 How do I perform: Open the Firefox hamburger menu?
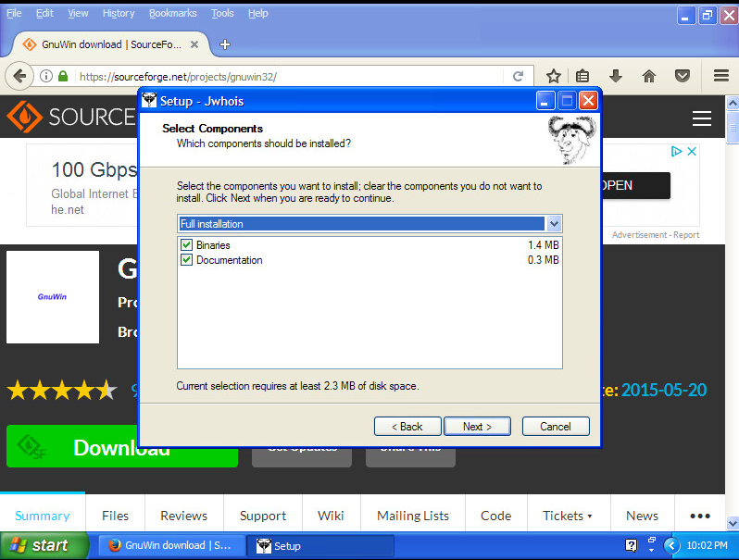coord(721,76)
